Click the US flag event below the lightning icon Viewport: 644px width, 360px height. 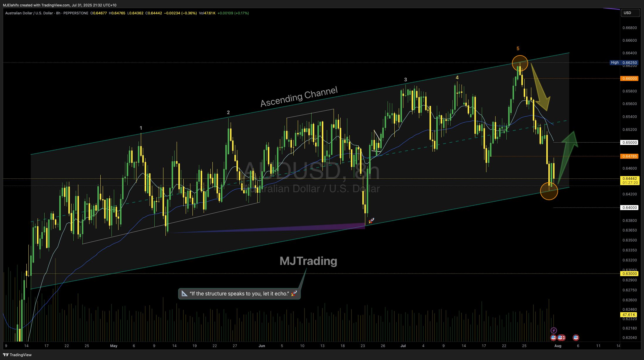click(553, 337)
